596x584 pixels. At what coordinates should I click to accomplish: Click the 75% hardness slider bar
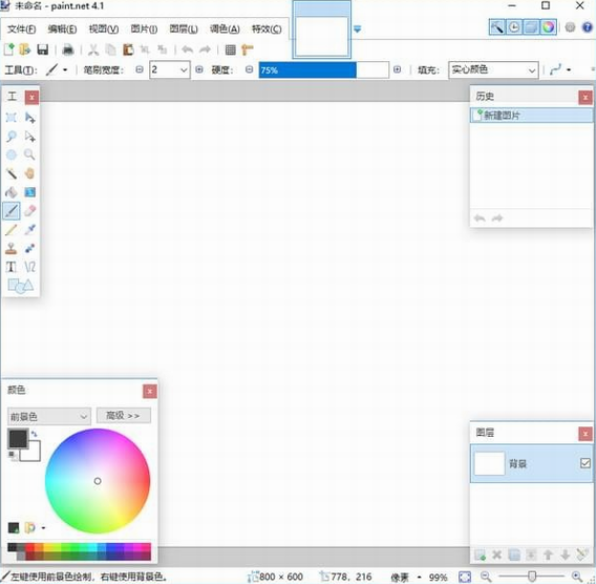(x=324, y=70)
